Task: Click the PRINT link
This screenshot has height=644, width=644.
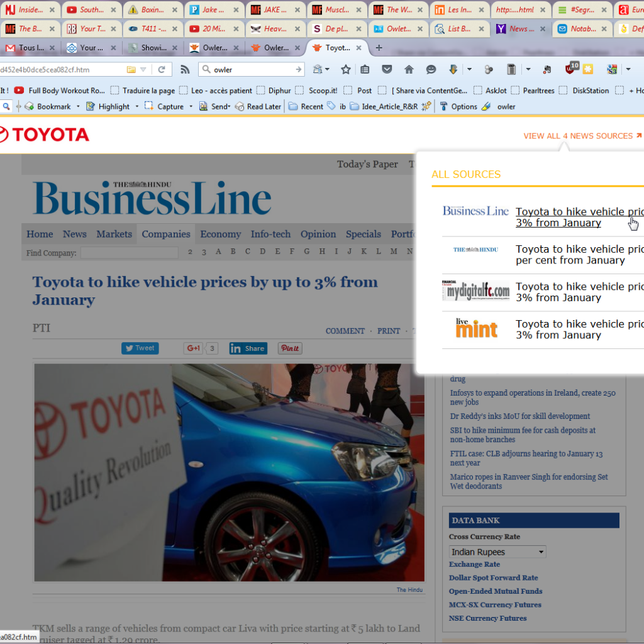Action: [389, 331]
